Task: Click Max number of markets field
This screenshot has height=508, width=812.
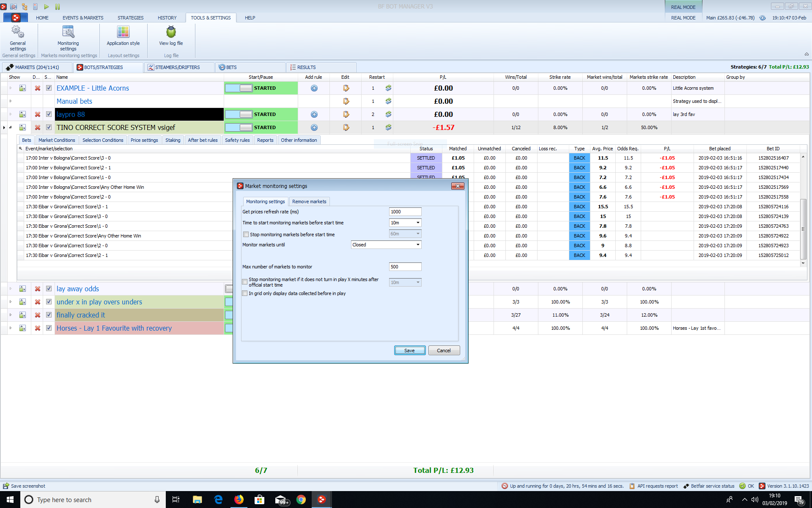Action: tap(405, 267)
